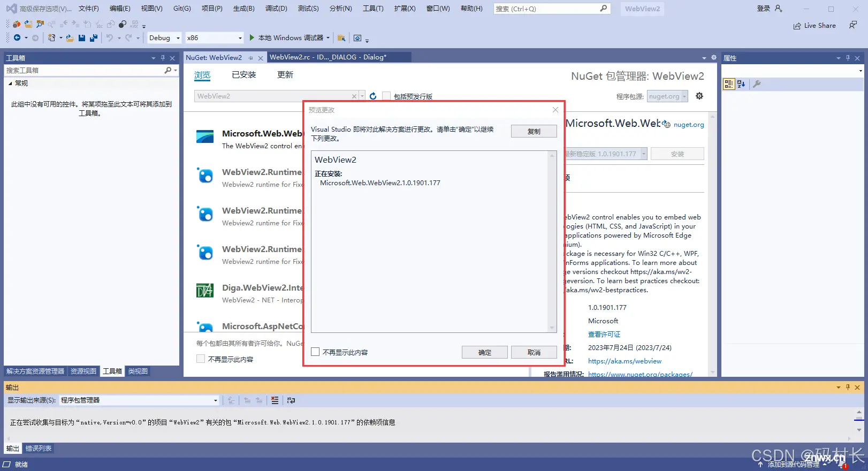Click the package details vertical scrollbar

pos(712,244)
